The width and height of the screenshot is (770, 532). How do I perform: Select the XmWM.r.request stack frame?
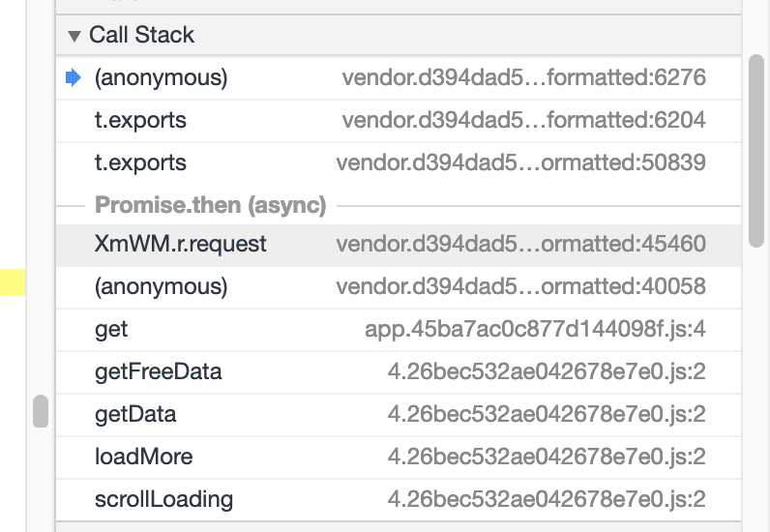click(x=180, y=245)
